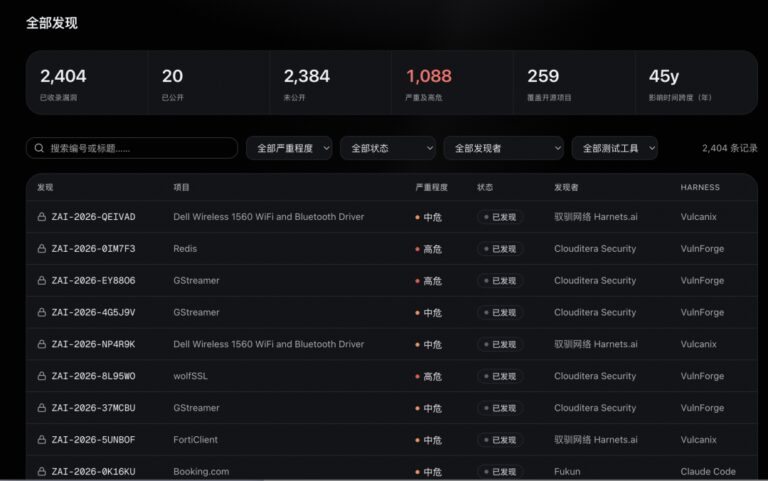Click the 259 覆盖开源项目 stat card

click(x=574, y=83)
